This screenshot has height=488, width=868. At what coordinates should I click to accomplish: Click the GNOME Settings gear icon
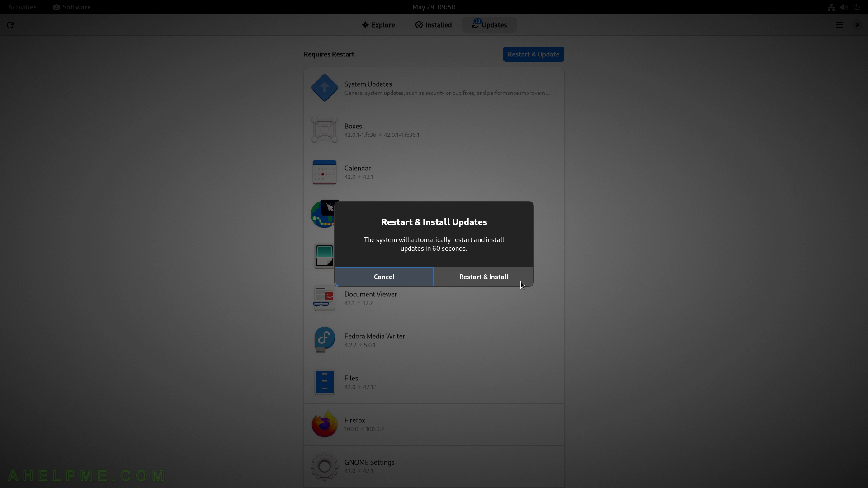tap(325, 466)
